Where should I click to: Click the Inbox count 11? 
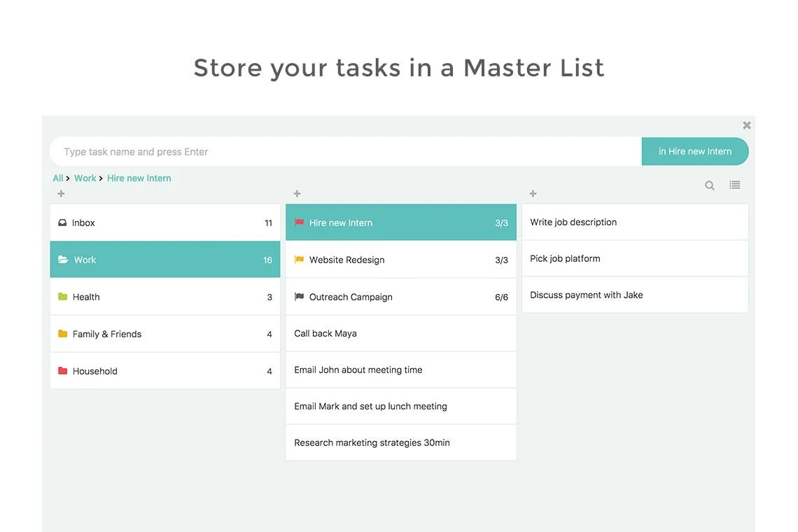tap(268, 223)
